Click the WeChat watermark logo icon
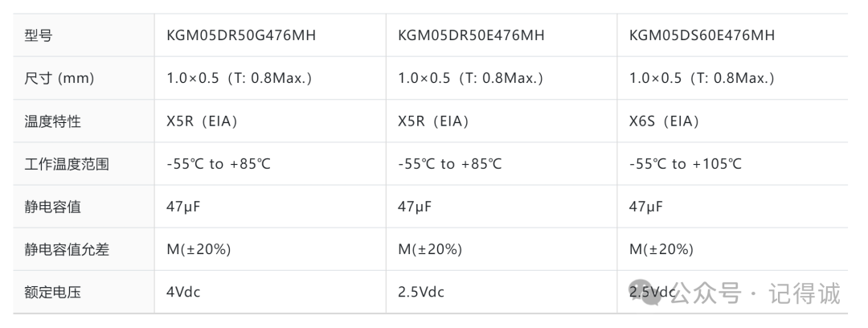868x328 pixels. click(644, 292)
